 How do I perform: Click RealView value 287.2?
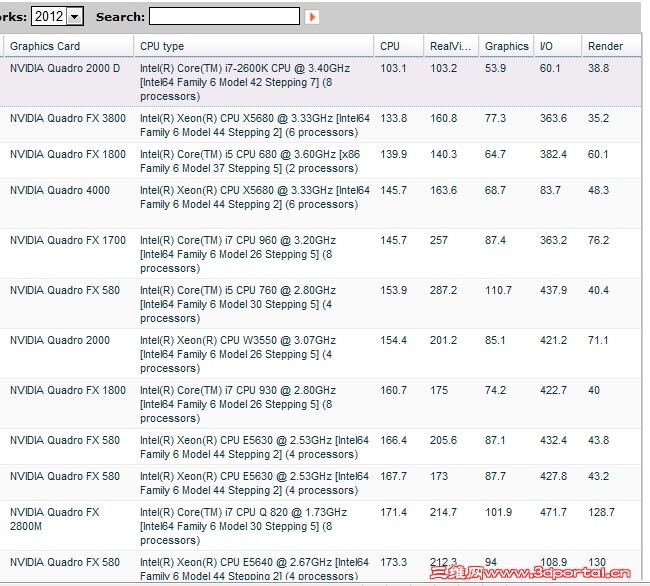443,290
